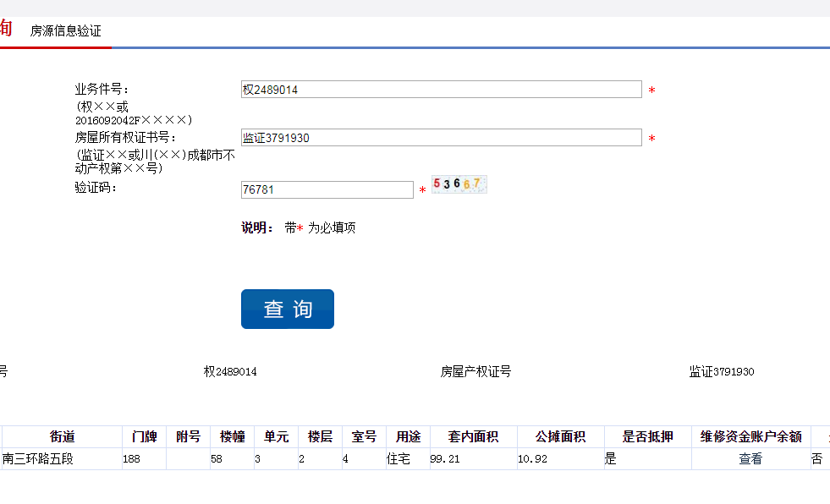Select the 南三环路五段 street cell
830x504 pixels.
pyautogui.click(x=38, y=459)
